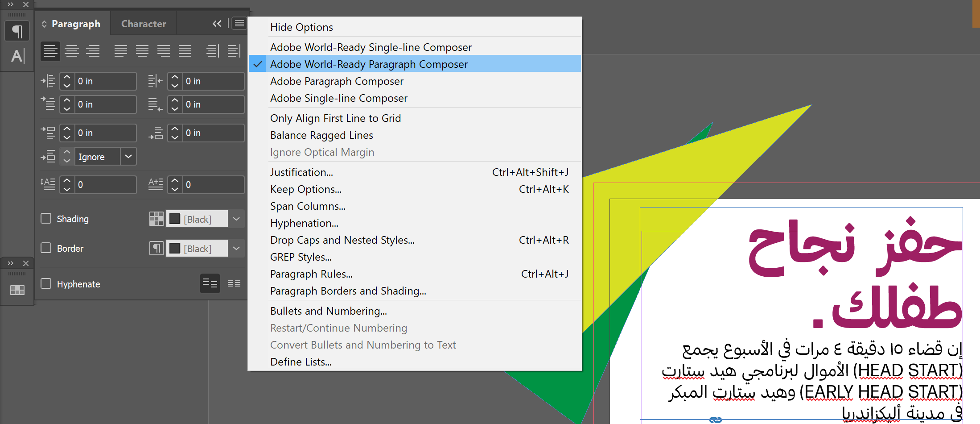
Task: Collapse the panel with the double-chevron button
Action: coord(217,23)
